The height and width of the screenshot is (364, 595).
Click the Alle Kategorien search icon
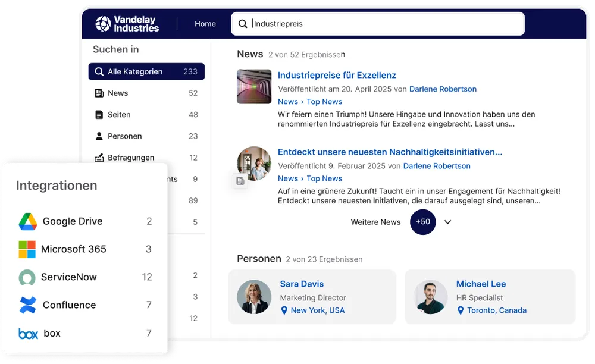tap(99, 71)
